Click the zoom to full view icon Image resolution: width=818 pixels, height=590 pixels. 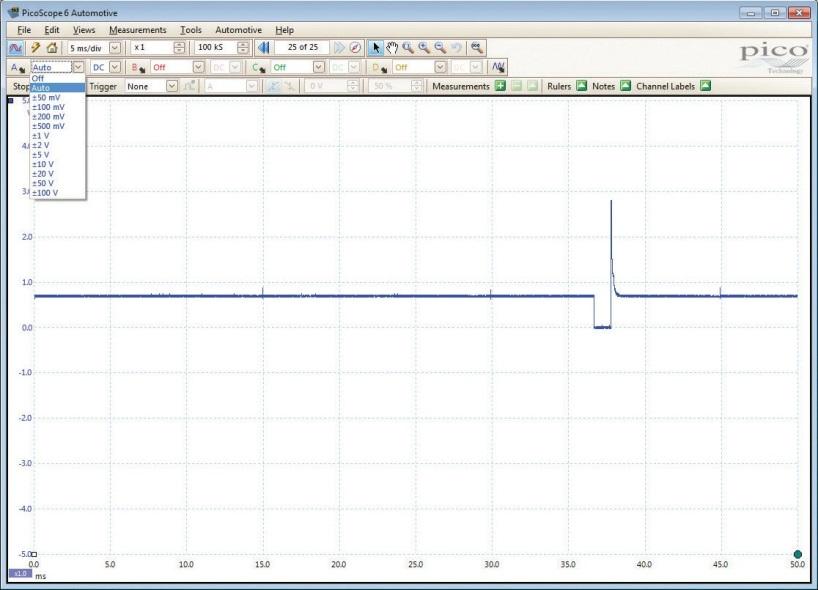point(476,48)
